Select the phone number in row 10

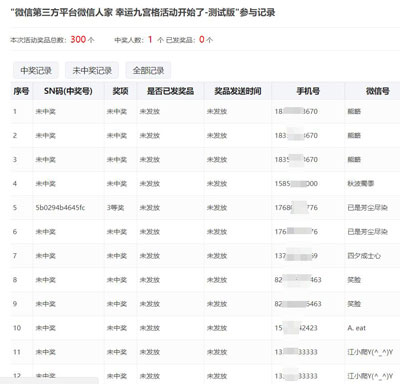tap(296, 328)
